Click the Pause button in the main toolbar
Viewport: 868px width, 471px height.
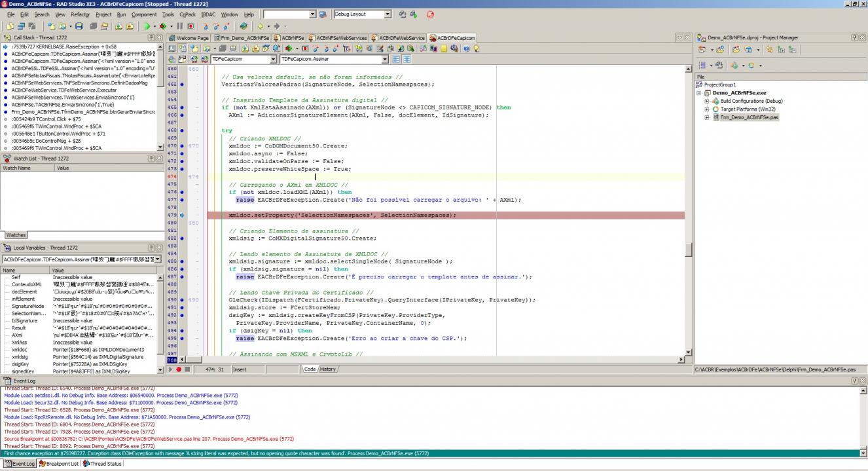[x=179, y=26]
